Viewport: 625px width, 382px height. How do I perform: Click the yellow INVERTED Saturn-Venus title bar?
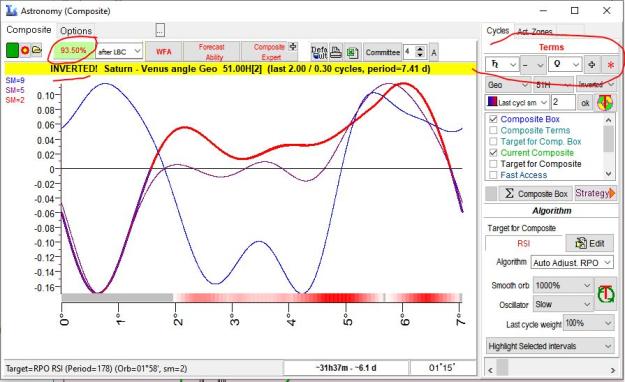tap(239, 69)
